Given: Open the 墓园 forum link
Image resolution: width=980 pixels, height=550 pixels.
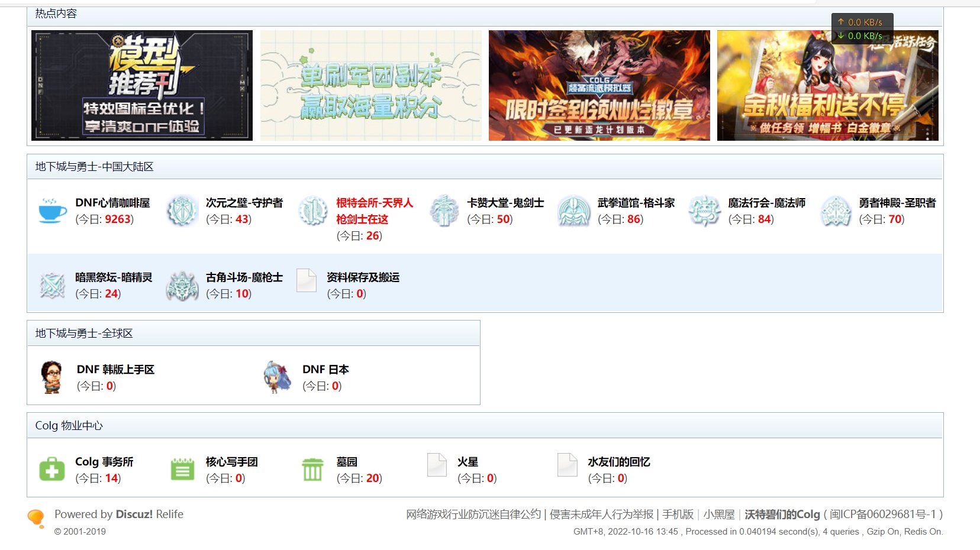Looking at the screenshot, I should [x=347, y=462].
